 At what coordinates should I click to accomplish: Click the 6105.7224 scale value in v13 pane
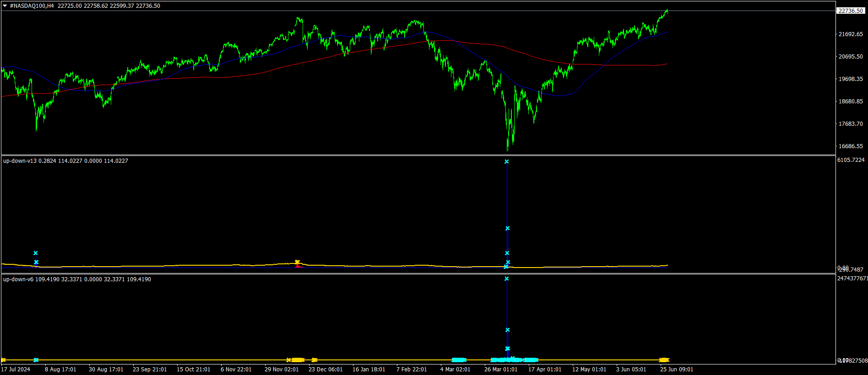point(851,160)
